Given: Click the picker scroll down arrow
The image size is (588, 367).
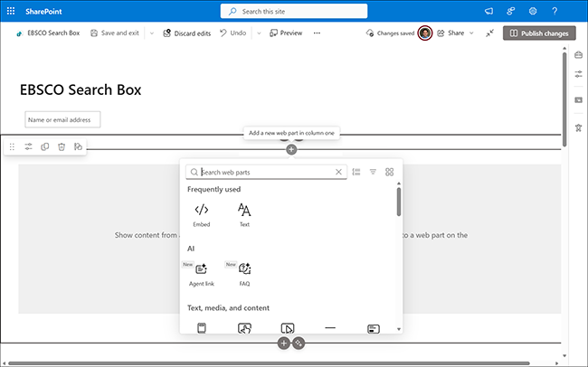Looking at the screenshot, I should pos(399,329).
